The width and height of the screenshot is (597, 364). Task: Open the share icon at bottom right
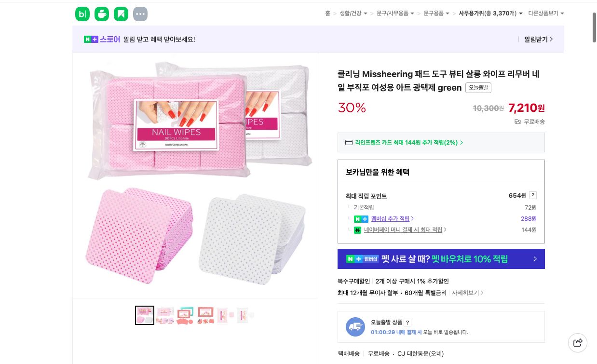578,342
